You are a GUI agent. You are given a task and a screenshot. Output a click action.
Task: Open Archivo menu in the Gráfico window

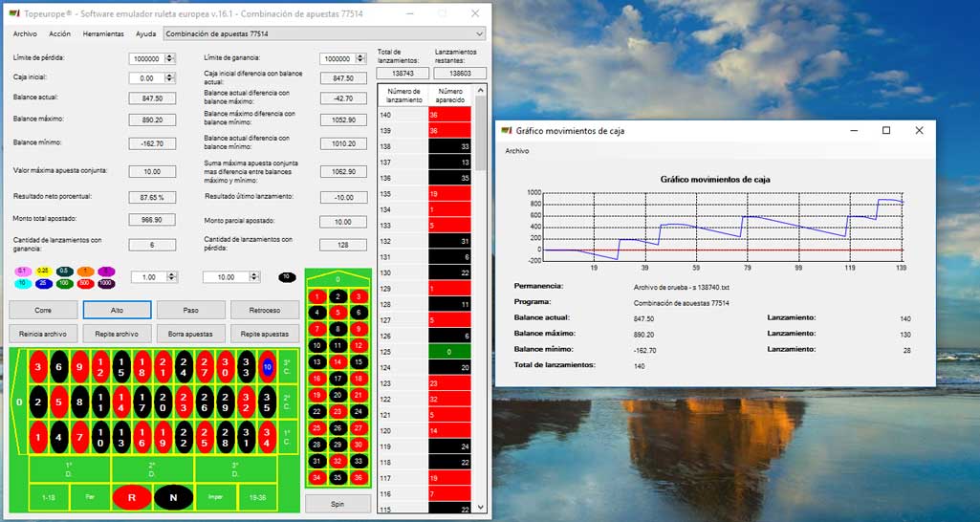click(516, 150)
